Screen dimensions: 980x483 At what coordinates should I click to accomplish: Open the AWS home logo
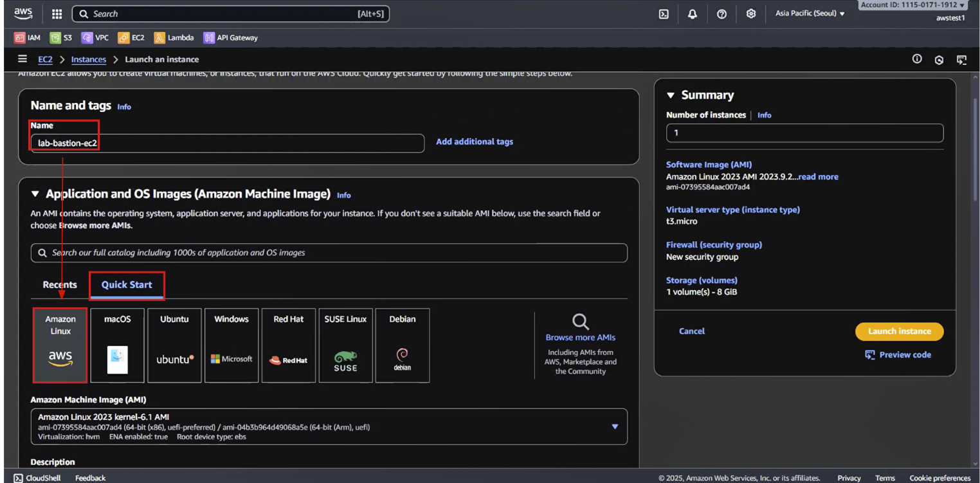click(23, 14)
